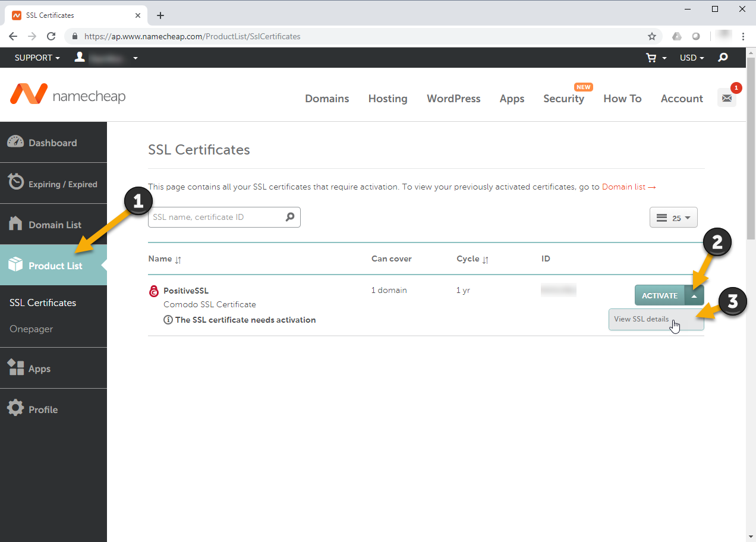Open a new browser tab
Viewport: 756px width, 542px height.
160,15
